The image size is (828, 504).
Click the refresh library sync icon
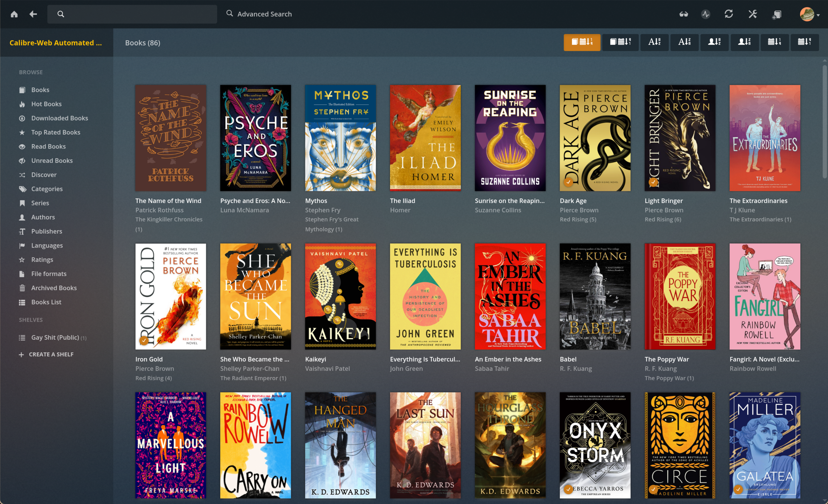728,14
